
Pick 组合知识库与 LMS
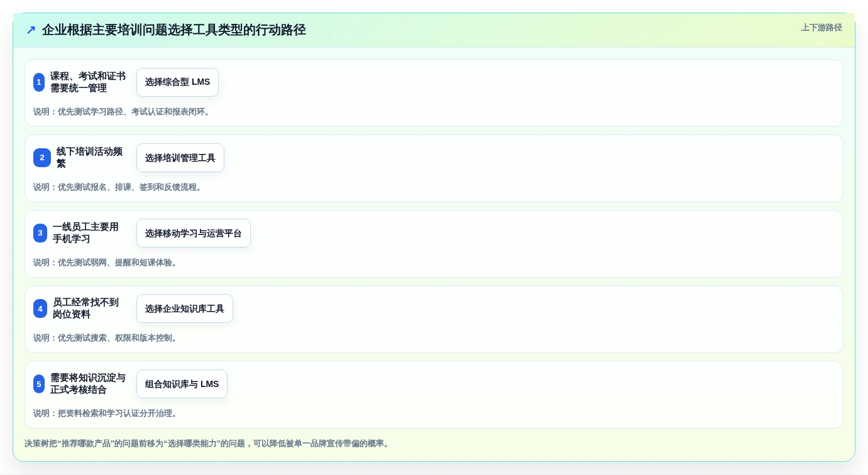pos(182,384)
